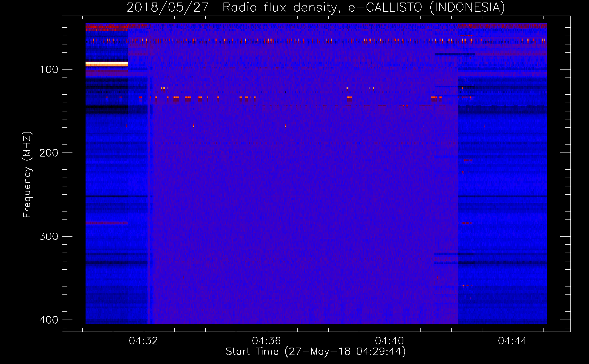Image resolution: width=589 pixels, height=364 pixels.
Task: Click the 'Start Time (27-May-18 04:29:44)' label
Action: coord(316,352)
